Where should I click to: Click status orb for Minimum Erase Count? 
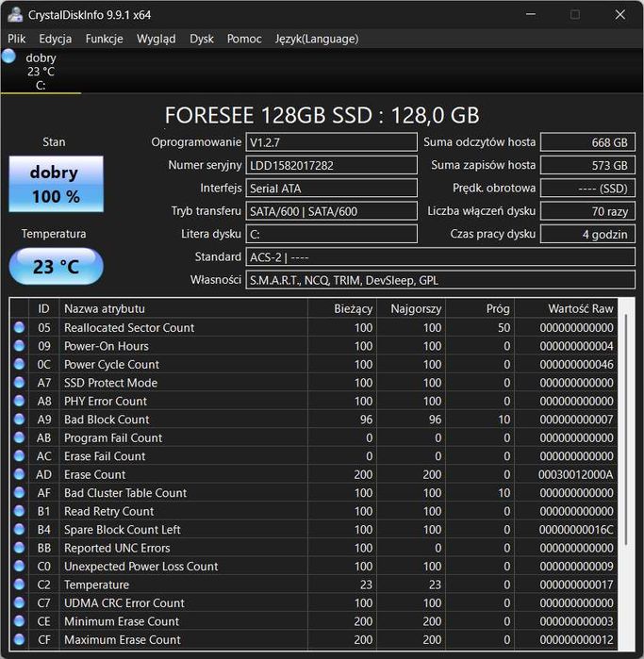click(20, 621)
